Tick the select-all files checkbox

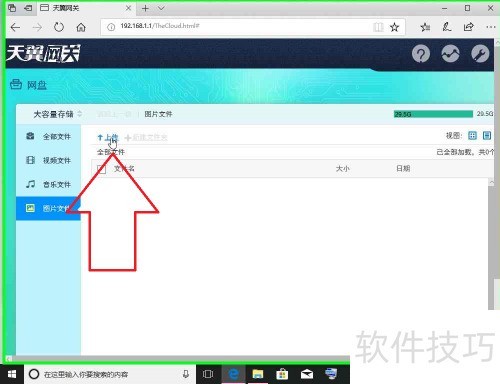coord(101,169)
